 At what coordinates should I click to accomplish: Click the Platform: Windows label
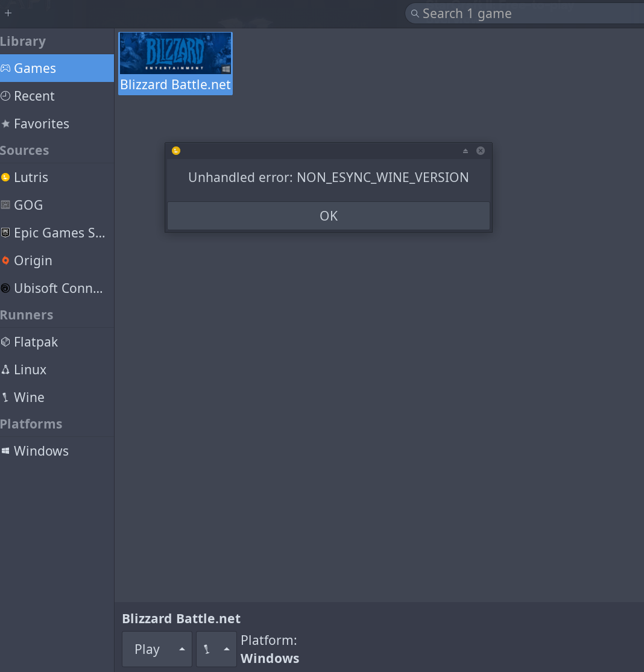pyautogui.click(x=270, y=649)
